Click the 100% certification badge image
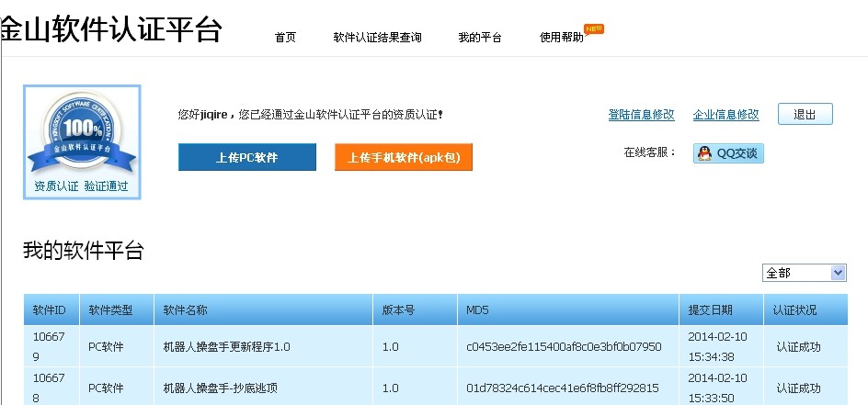 (82, 131)
